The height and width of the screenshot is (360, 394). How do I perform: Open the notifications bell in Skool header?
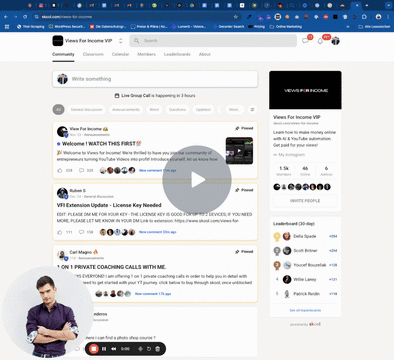point(320,41)
